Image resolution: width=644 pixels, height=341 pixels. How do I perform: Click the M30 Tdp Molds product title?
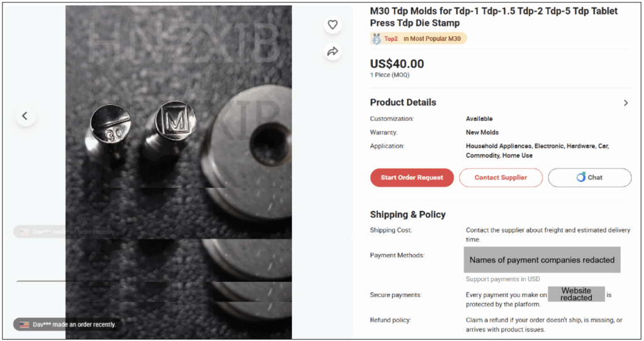[x=494, y=17]
